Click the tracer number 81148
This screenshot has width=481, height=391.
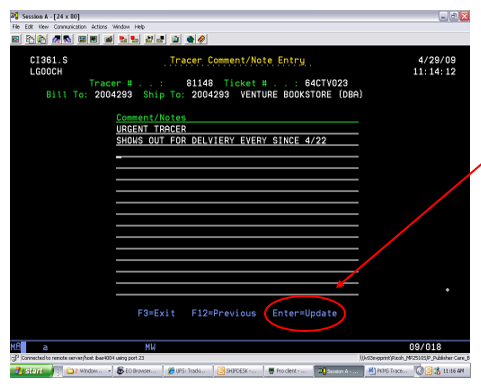pyautogui.click(x=199, y=83)
